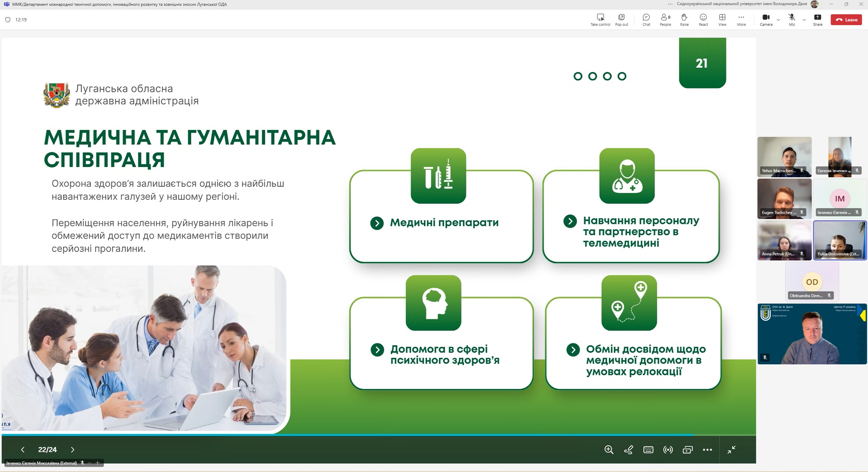Open the Mic options chevron

(x=804, y=20)
